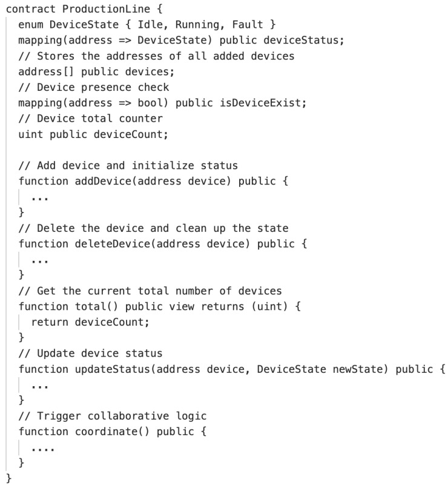Click the comment about stored device addresses
This screenshot has height=486, width=448.
coord(156,56)
